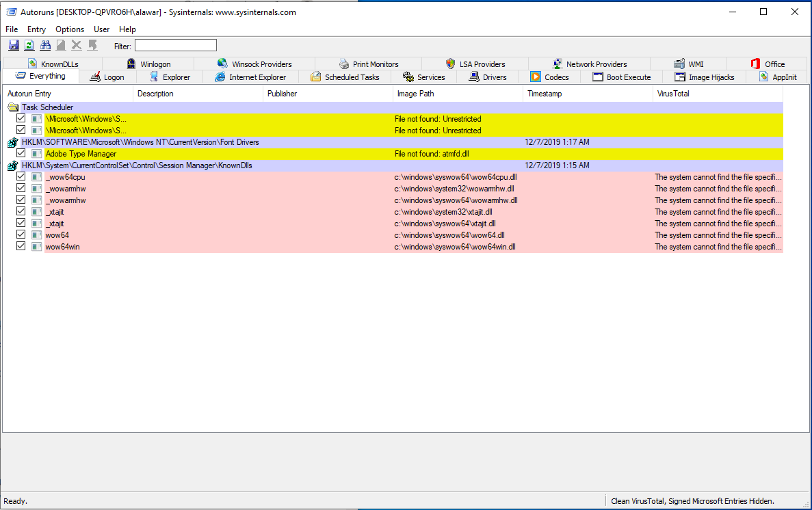Select the Services tab
The width and height of the screenshot is (812, 510).
pos(424,77)
